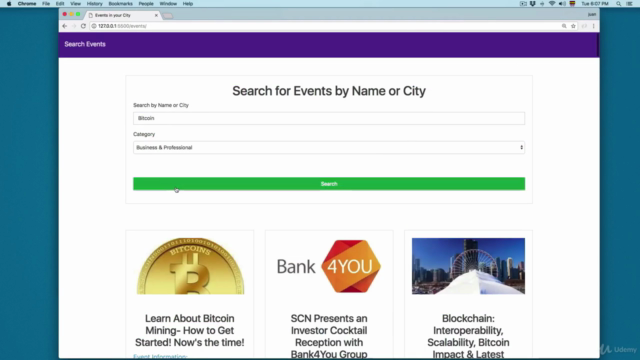Open the Bitcoin coin event image
Viewport: 640px width, 360px height.
190,266
